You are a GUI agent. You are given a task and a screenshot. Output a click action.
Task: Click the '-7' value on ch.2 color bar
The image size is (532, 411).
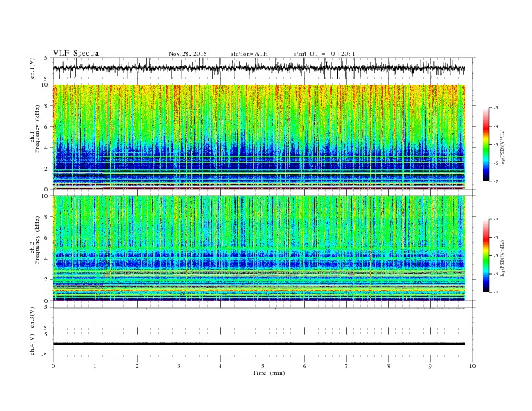tap(495, 292)
